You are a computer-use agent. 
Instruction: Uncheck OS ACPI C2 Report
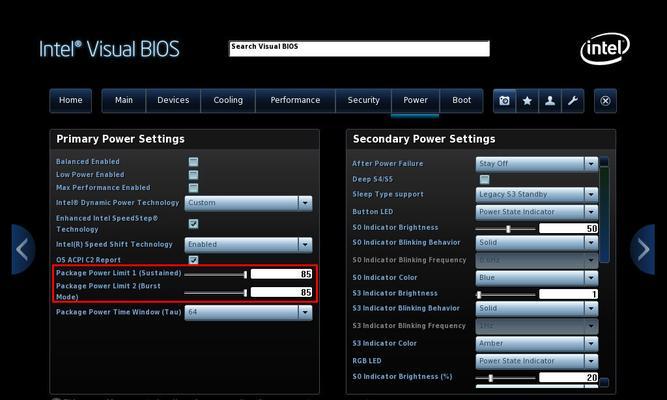pyautogui.click(x=194, y=260)
